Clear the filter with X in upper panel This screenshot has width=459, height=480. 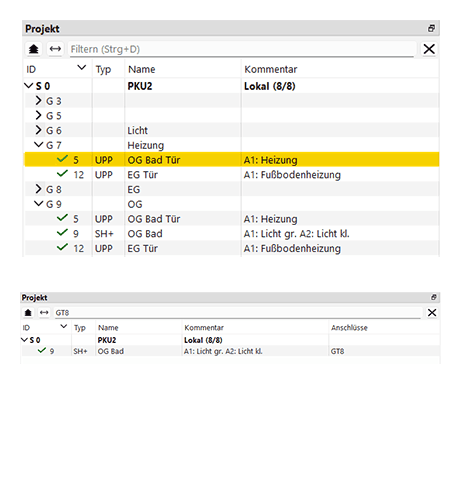(x=429, y=49)
